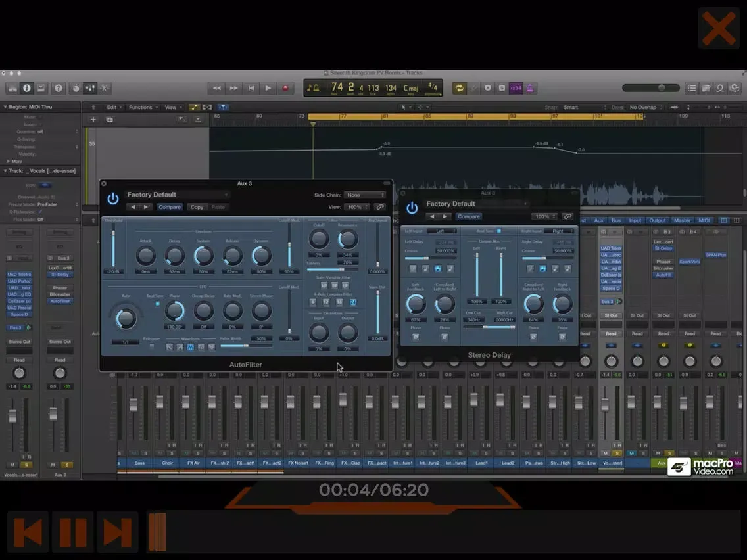Click the transport Fast Forward button
747x560 pixels.
pyautogui.click(x=233, y=88)
